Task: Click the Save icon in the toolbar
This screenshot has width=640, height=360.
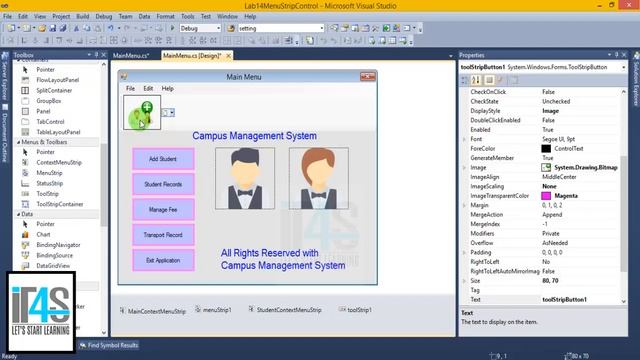Action: point(53,28)
